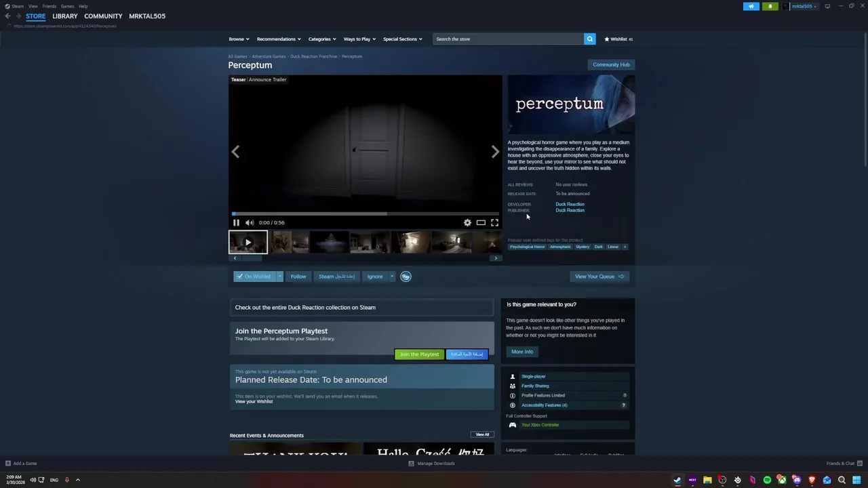Toggle microphone icon in system tray

click(x=66, y=480)
